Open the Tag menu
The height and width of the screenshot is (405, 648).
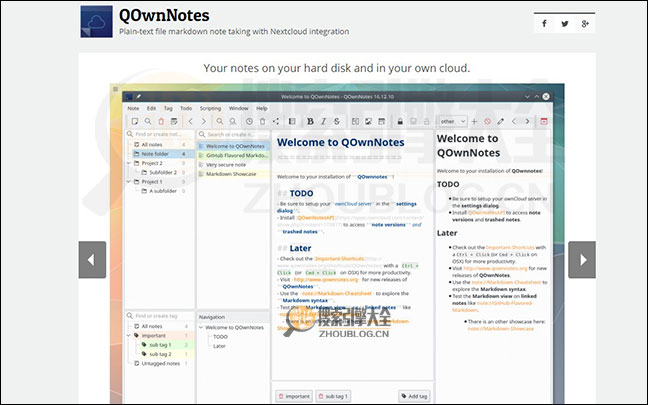pos(168,108)
